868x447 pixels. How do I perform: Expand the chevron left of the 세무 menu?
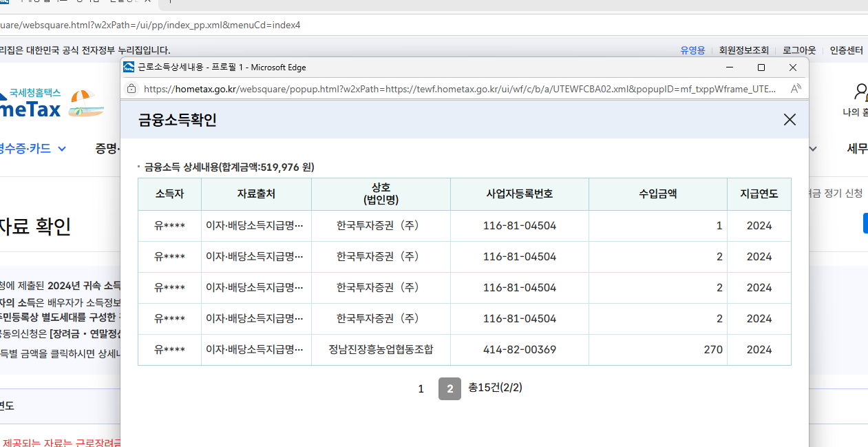pyautogui.click(x=812, y=148)
